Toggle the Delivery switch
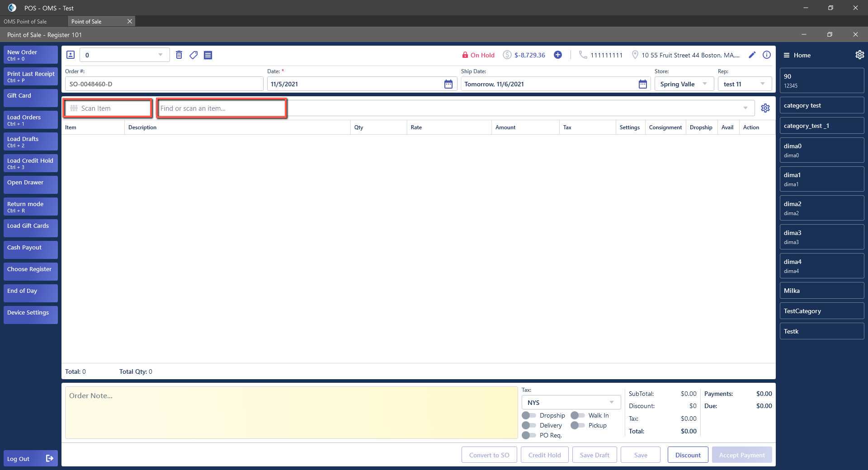The height and width of the screenshot is (470, 868). pos(529,425)
